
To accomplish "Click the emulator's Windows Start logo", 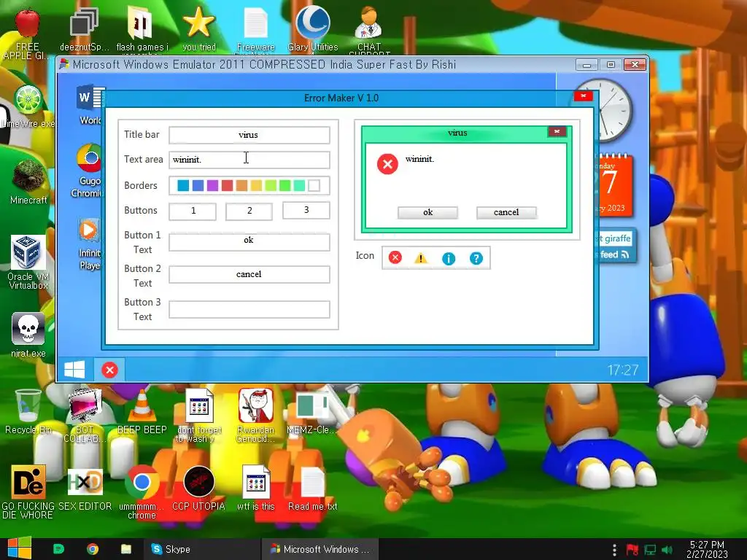I will coord(74,370).
